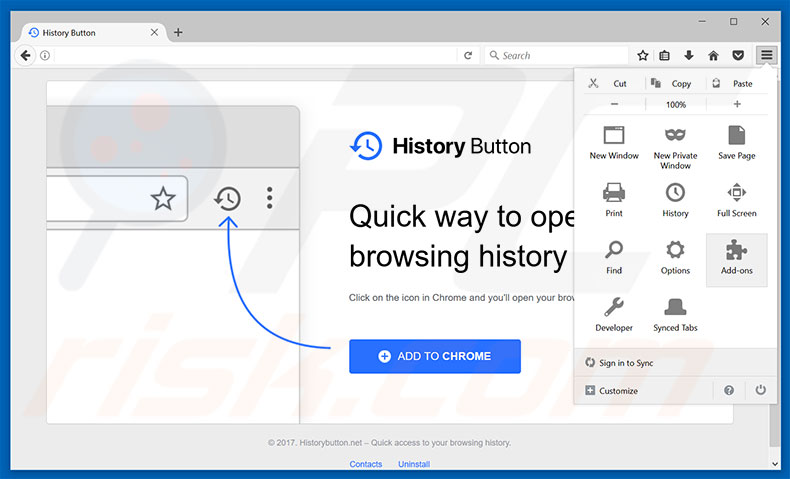Show Synced Tabs
Viewport: 790px width, 479px height.
pos(676,315)
